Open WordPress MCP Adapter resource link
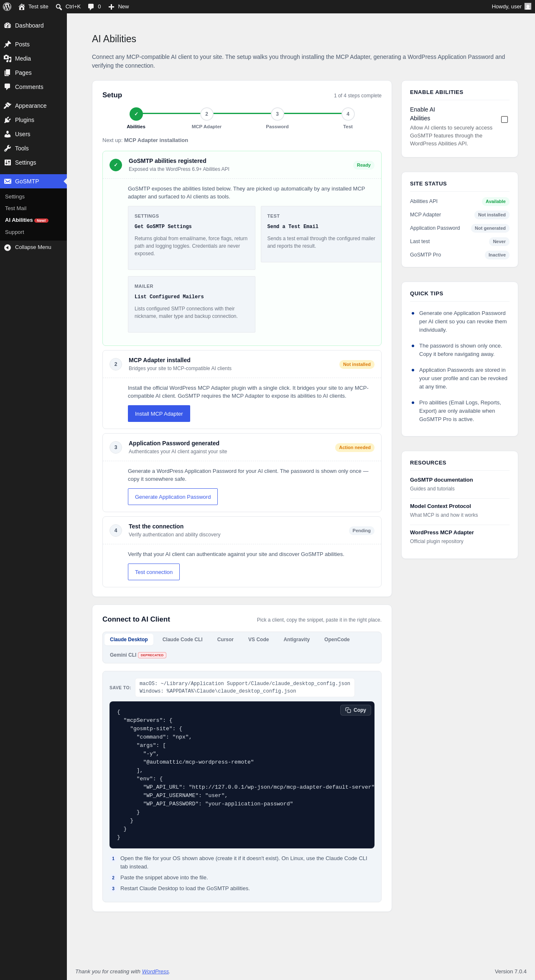Image resolution: width=535 pixels, height=980 pixels. [442, 533]
